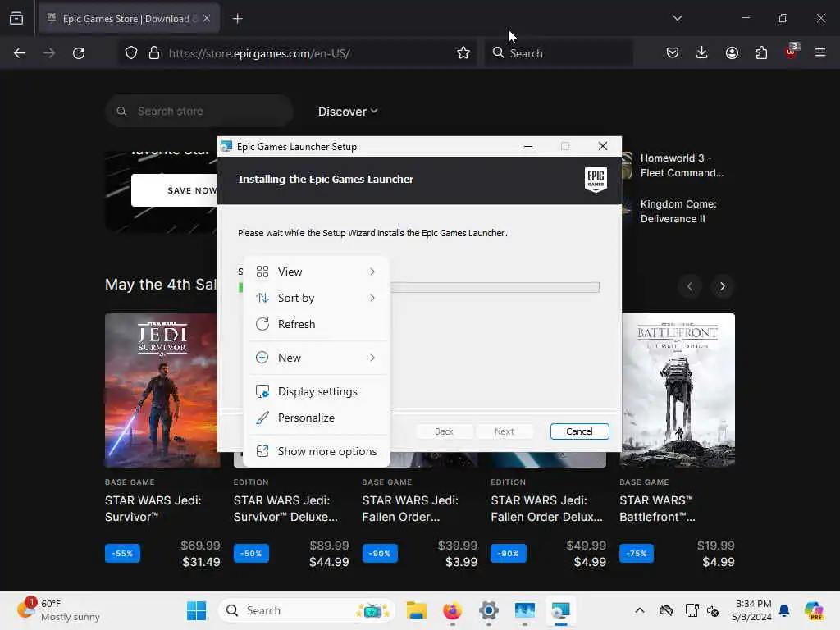
Task: Open STAR WARS Jedi: Fallen Order title
Action: click(x=410, y=509)
